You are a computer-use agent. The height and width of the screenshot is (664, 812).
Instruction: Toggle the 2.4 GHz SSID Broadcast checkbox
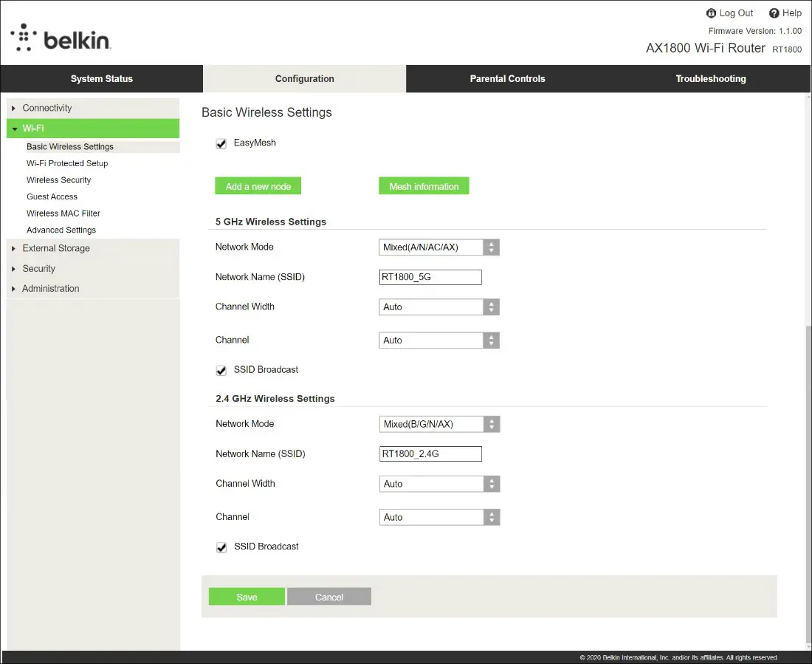point(221,547)
